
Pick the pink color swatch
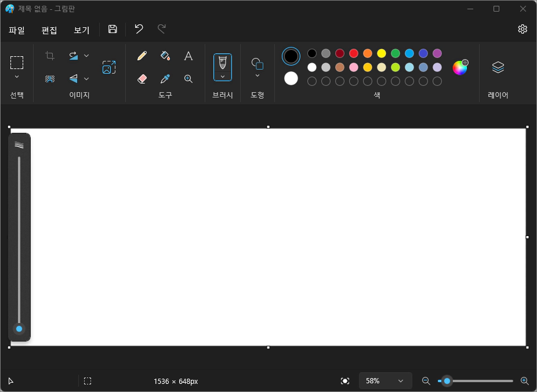pyautogui.click(x=354, y=67)
